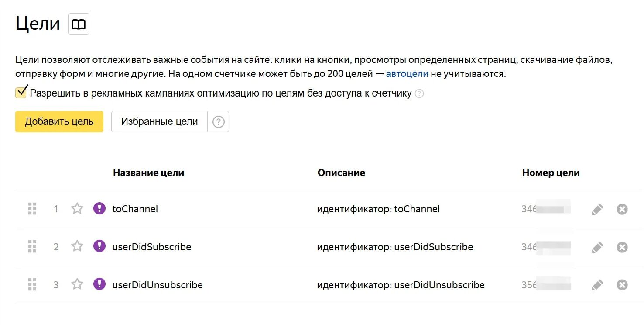Edit the toChannel goal with the pencil
644x325 pixels.
click(597, 209)
